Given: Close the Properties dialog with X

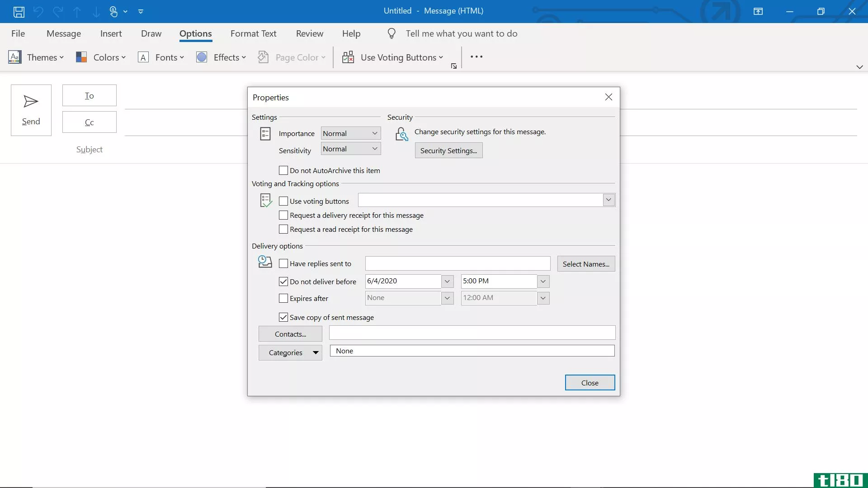Looking at the screenshot, I should (609, 97).
